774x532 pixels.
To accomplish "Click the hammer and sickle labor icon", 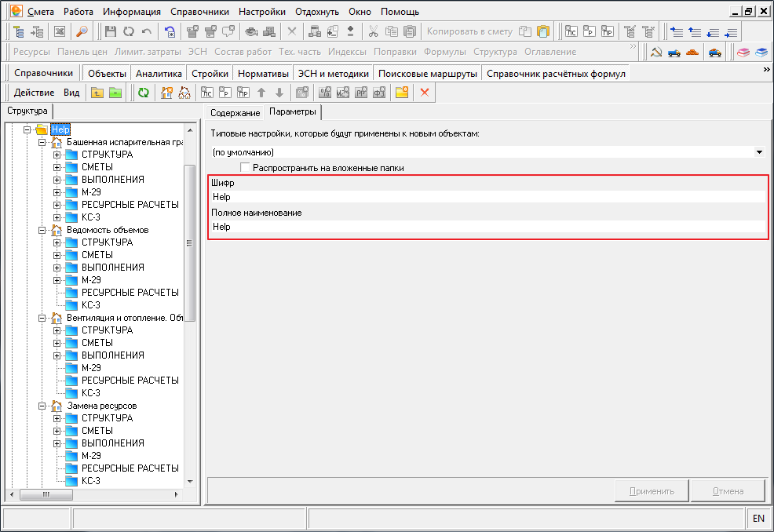I will tap(656, 51).
